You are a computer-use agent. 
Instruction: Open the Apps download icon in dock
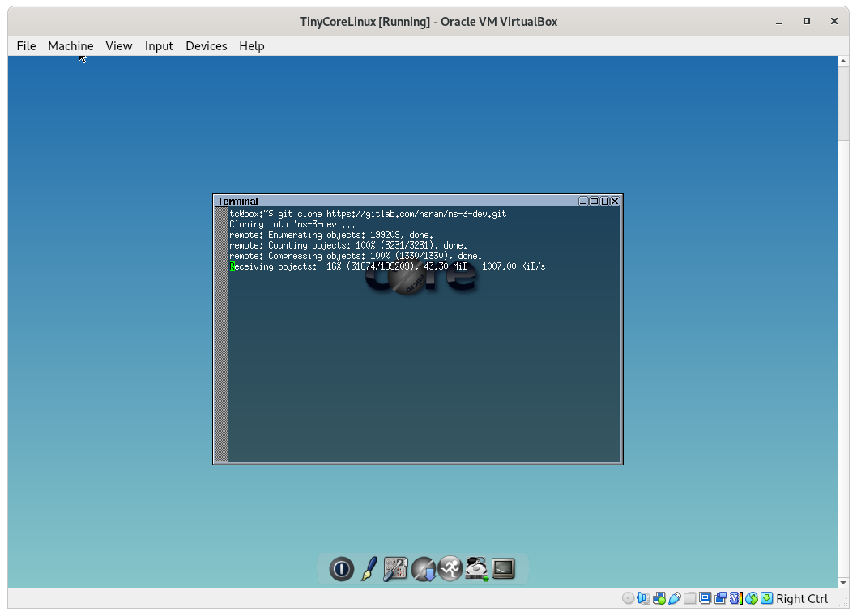pos(424,569)
